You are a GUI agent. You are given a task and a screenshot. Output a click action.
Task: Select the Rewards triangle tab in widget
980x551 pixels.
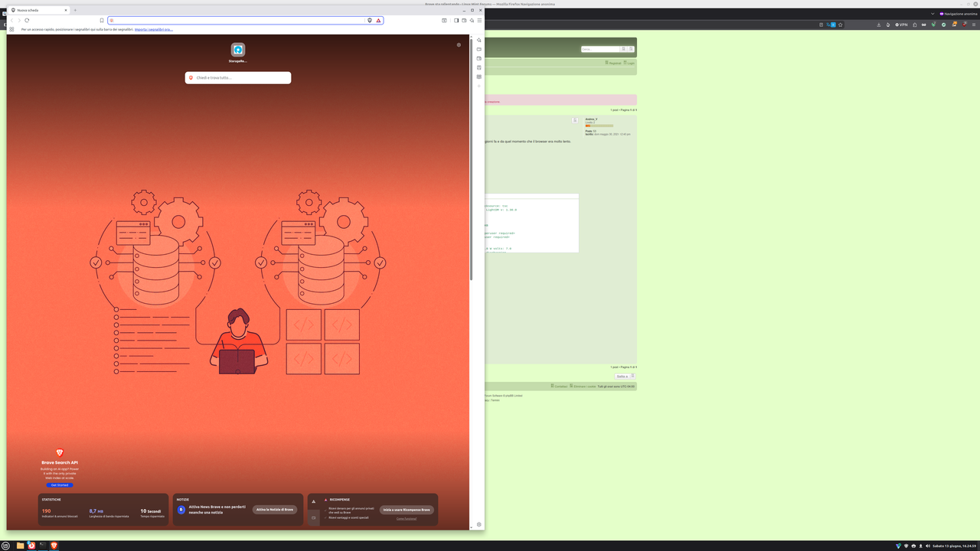[x=313, y=501]
